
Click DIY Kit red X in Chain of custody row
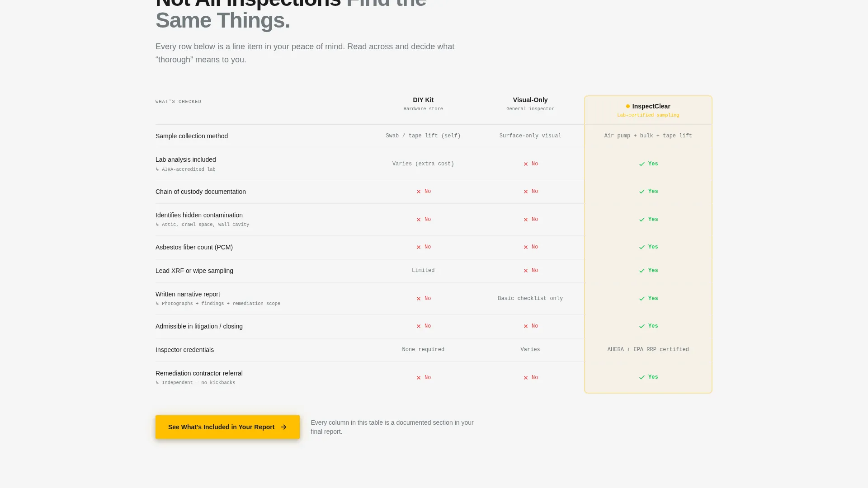[419, 192]
